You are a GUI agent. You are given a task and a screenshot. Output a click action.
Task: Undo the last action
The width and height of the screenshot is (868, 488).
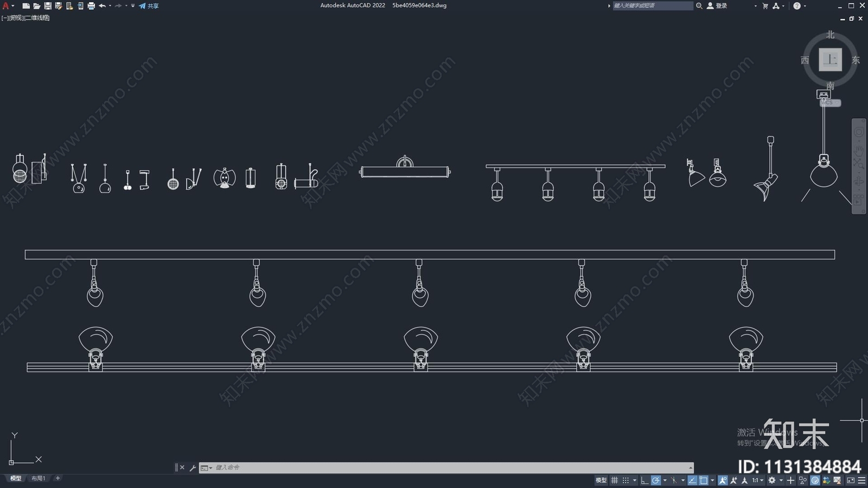click(102, 6)
